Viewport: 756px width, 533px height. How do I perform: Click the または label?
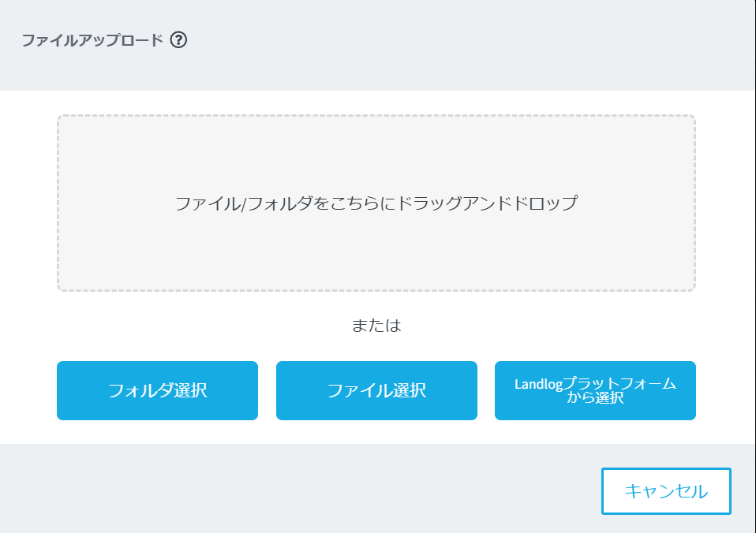coord(376,326)
